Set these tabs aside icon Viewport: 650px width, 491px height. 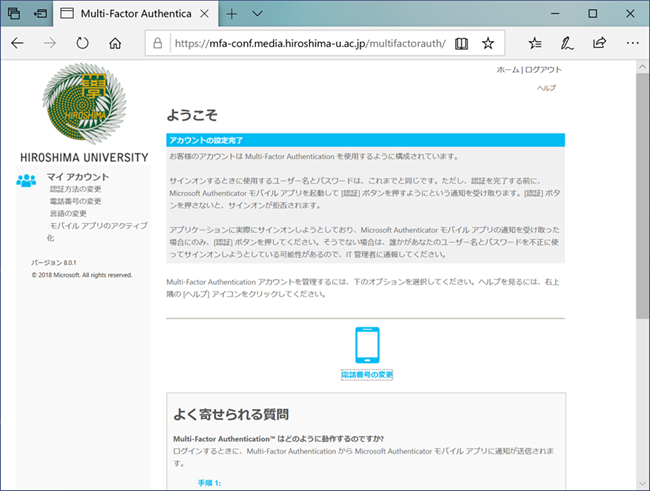click(40, 14)
